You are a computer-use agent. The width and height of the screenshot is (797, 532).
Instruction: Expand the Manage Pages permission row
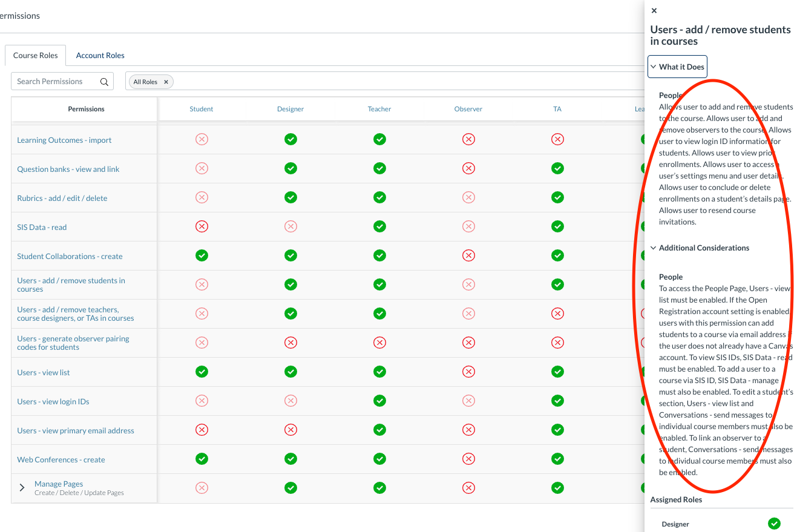[x=22, y=488]
